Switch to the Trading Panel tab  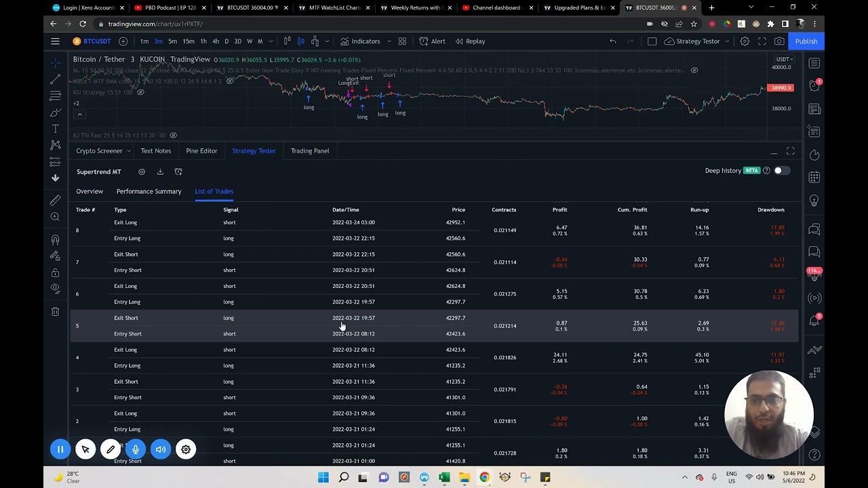pyautogui.click(x=310, y=151)
